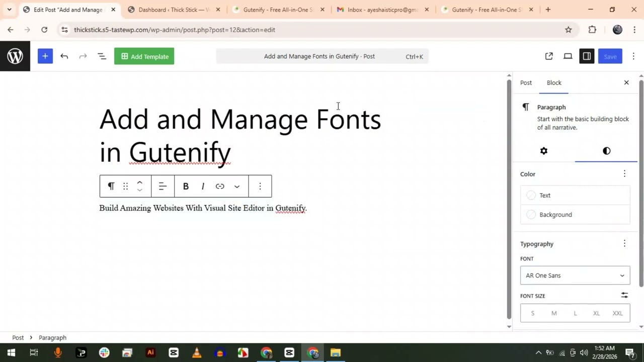
Task: Switch to Dashboard Thick Stick browser tab
Action: pos(174,10)
